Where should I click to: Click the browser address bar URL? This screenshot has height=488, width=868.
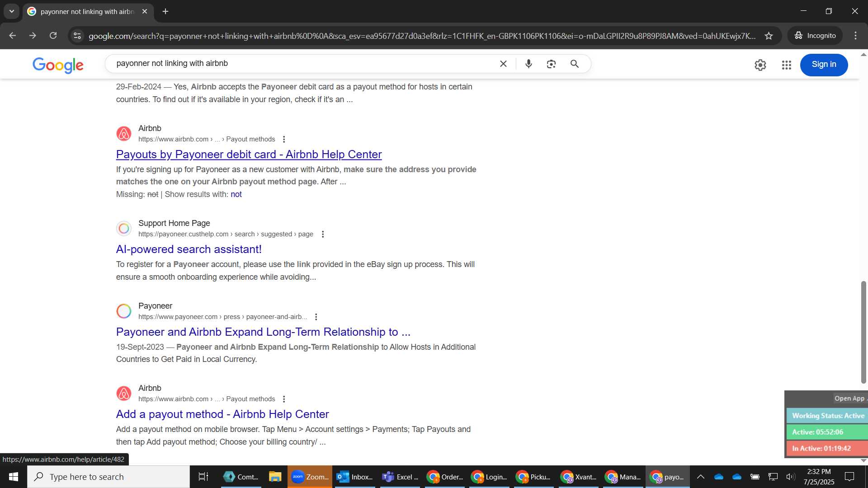pos(421,36)
